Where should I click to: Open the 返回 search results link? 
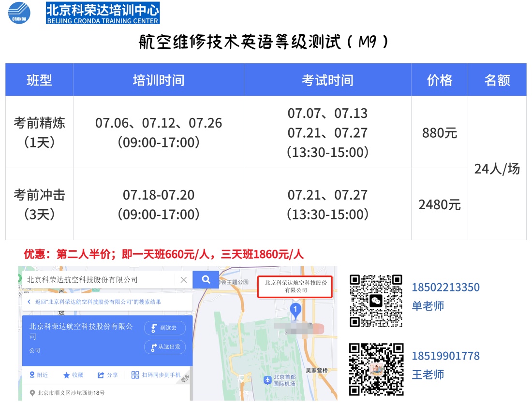[x=98, y=302]
